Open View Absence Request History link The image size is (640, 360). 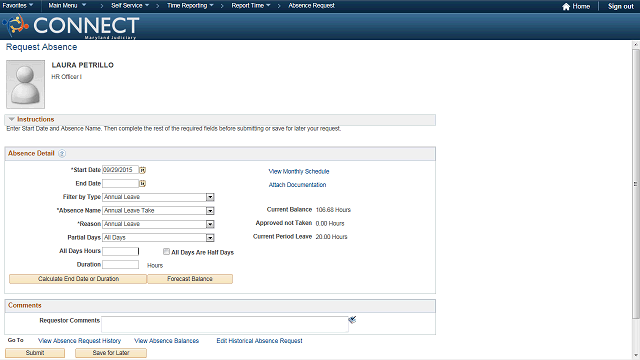pyautogui.click(x=80, y=341)
